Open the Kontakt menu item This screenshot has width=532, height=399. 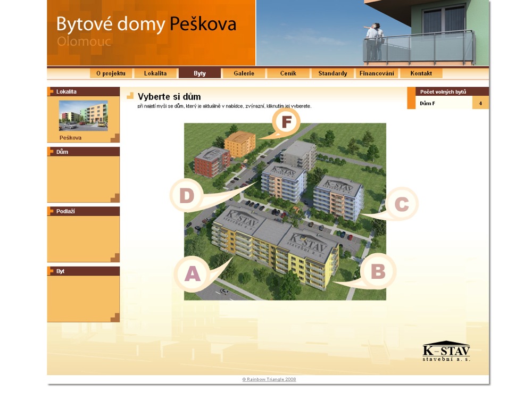tap(421, 73)
